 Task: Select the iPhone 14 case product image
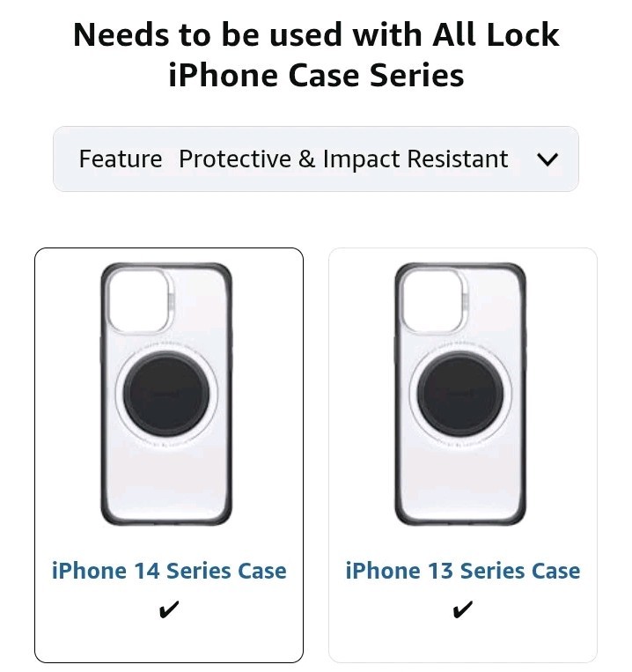(x=166, y=395)
